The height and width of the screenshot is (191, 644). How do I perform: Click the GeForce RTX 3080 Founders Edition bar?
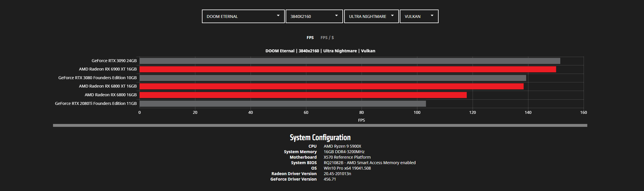click(x=333, y=78)
